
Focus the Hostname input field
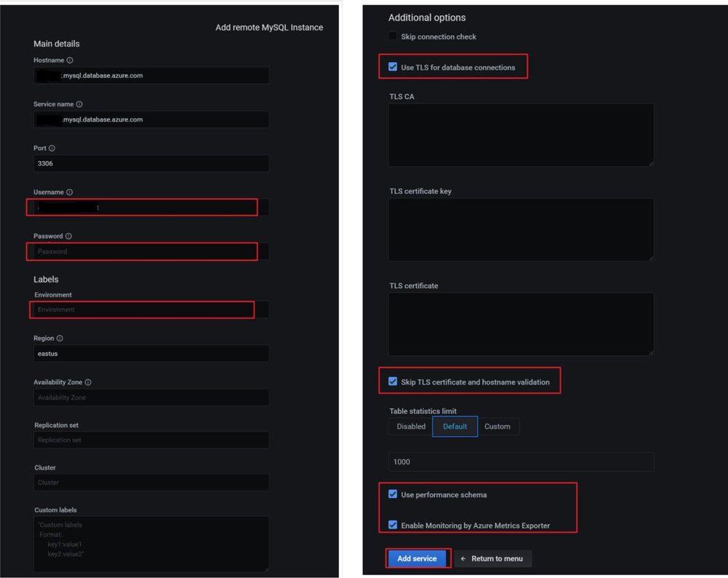152,76
